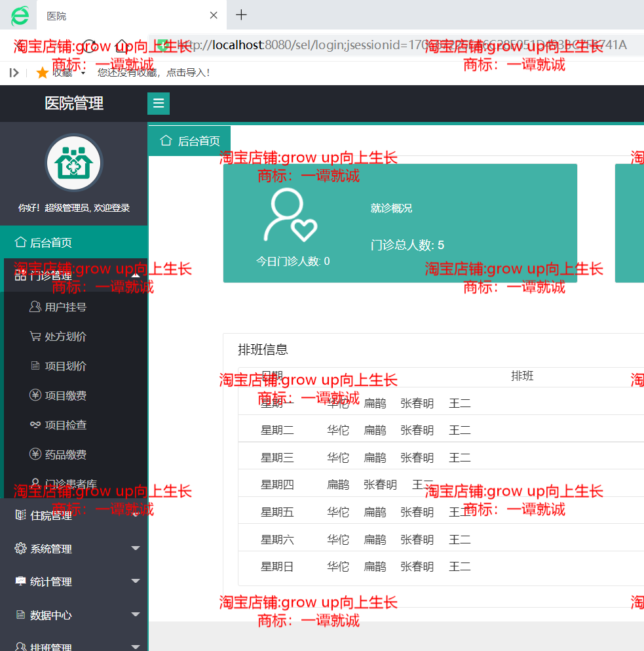Screen dimensions: 644x651
Task: Collapse the 门诊管理 menu arrow
Action: point(135,275)
